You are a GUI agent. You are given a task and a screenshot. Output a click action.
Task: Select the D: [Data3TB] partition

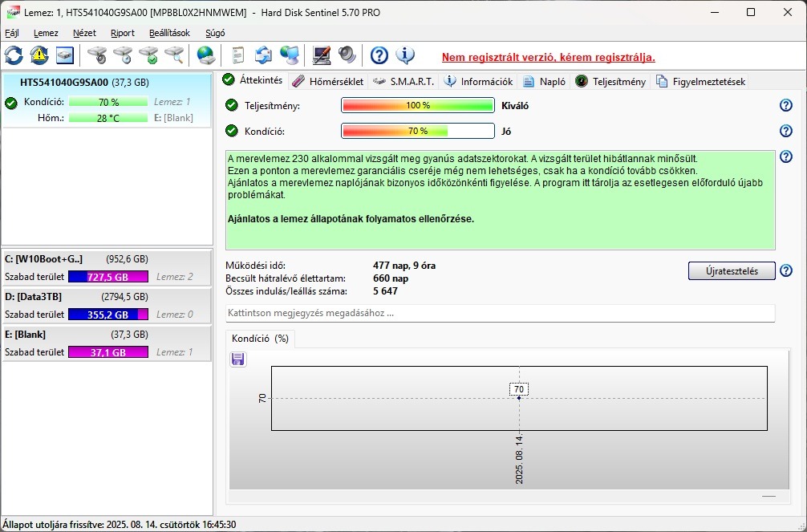pyautogui.click(x=107, y=306)
